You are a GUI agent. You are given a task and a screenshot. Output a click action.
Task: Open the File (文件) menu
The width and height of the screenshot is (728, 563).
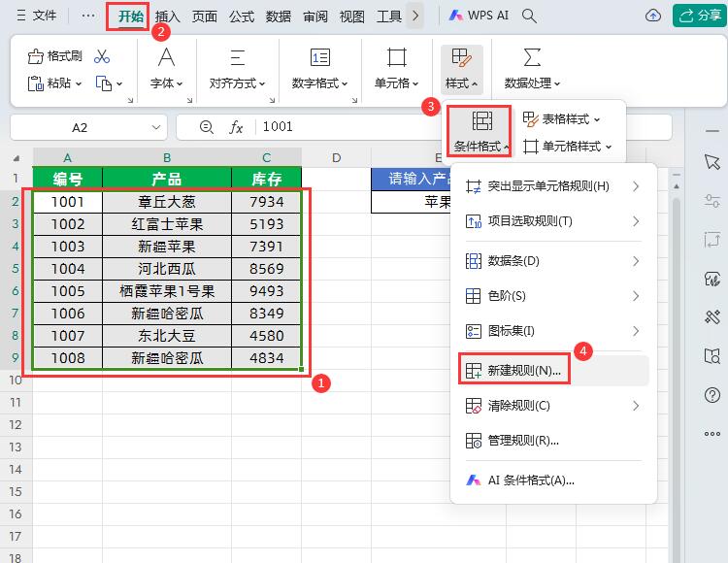tap(37, 16)
